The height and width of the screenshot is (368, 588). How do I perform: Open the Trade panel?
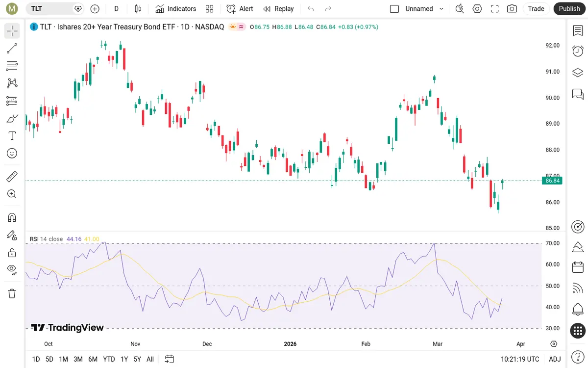point(536,9)
